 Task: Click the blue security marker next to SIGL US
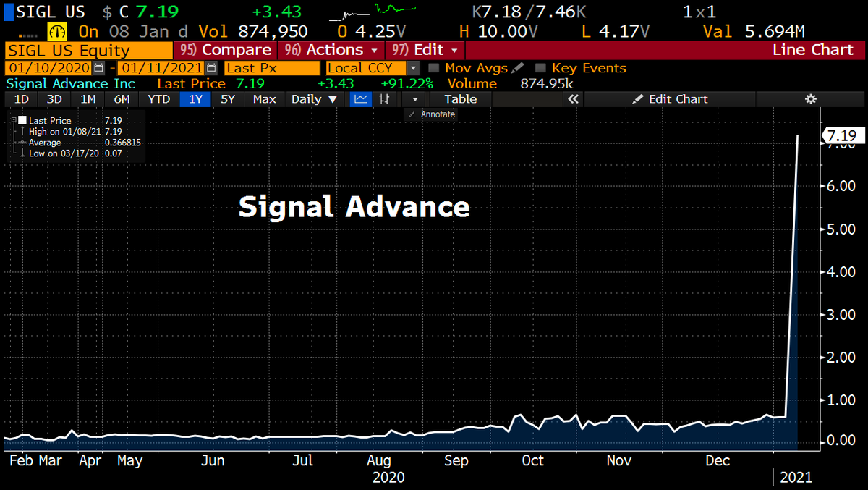tap(8, 13)
